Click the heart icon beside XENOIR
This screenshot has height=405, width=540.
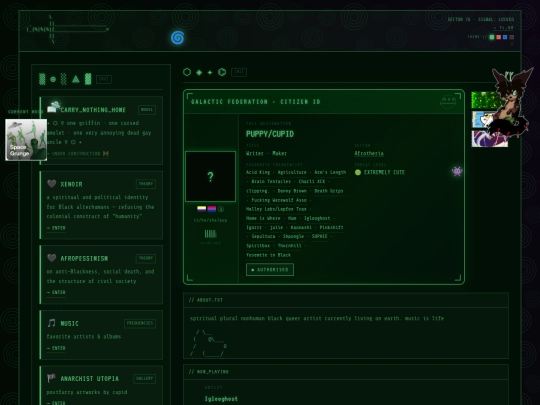pos(52,184)
